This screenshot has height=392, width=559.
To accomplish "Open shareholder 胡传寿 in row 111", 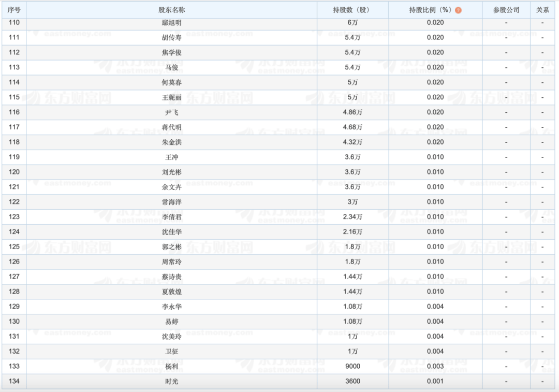I will pos(171,37).
